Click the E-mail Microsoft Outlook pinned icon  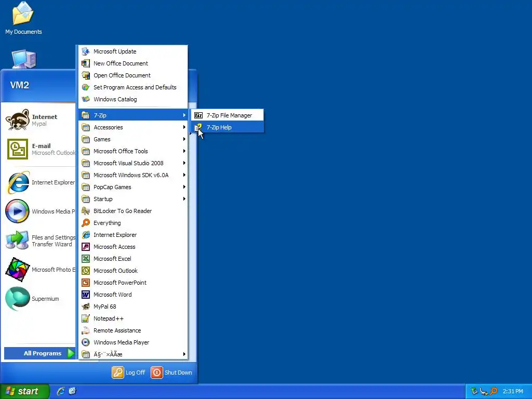pyautogui.click(x=17, y=149)
